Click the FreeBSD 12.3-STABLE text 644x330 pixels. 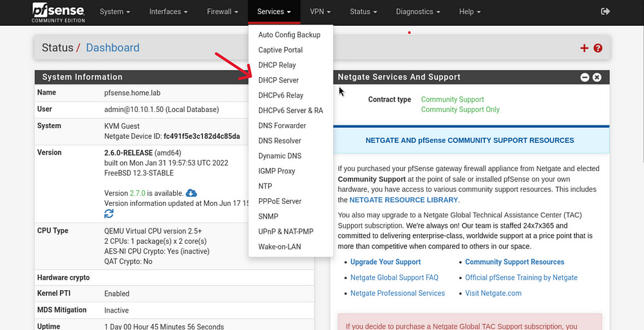tap(139, 173)
